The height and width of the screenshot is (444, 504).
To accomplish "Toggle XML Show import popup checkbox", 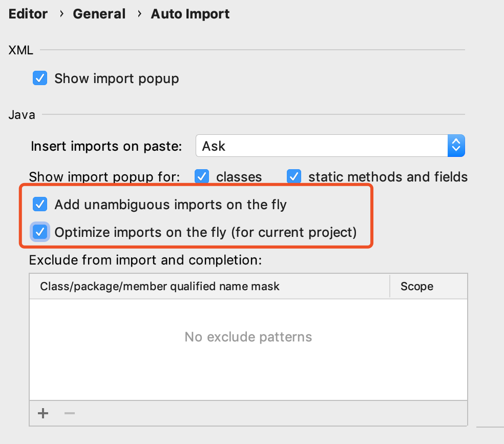I will point(40,78).
